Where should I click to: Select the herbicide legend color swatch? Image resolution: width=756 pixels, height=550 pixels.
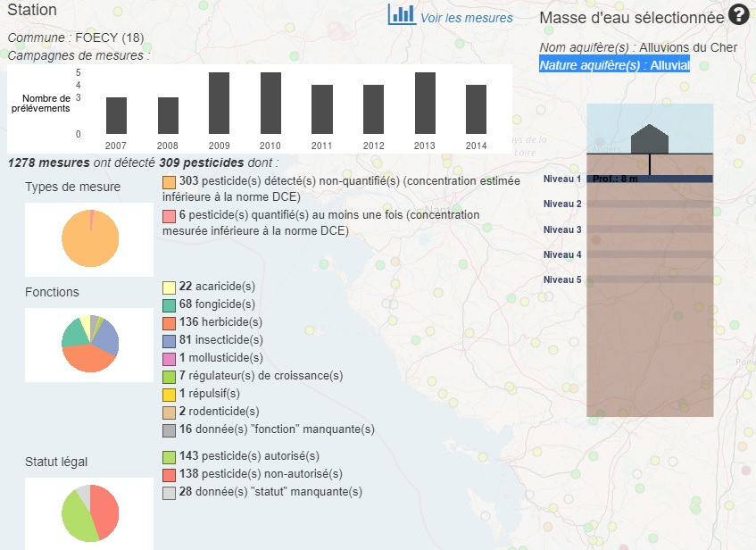[x=169, y=322]
